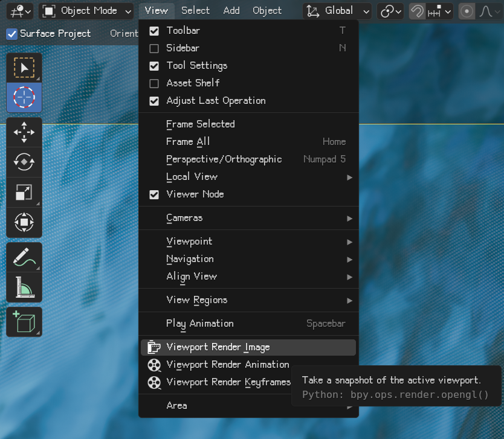Open the Add menu
The width and height of the screenshot is (504, 439).
[x=231, y=11]
